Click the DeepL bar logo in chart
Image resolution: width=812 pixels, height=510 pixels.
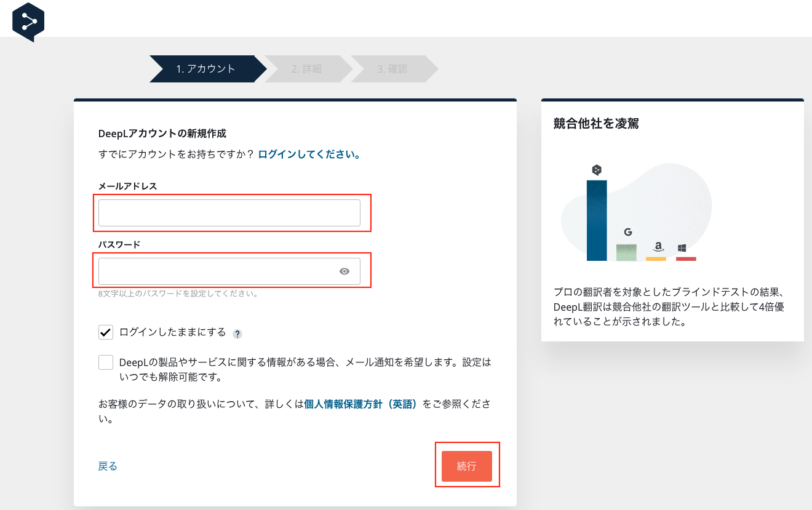coord(596,170)
